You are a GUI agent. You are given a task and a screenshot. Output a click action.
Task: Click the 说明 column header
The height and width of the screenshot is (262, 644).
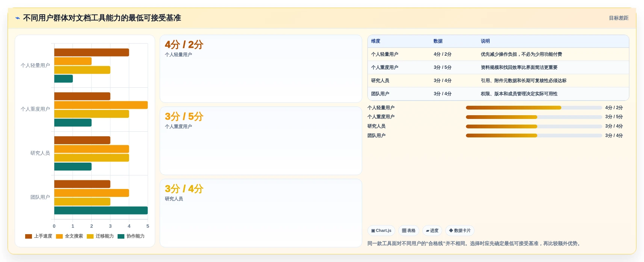(x=485, y=41)
